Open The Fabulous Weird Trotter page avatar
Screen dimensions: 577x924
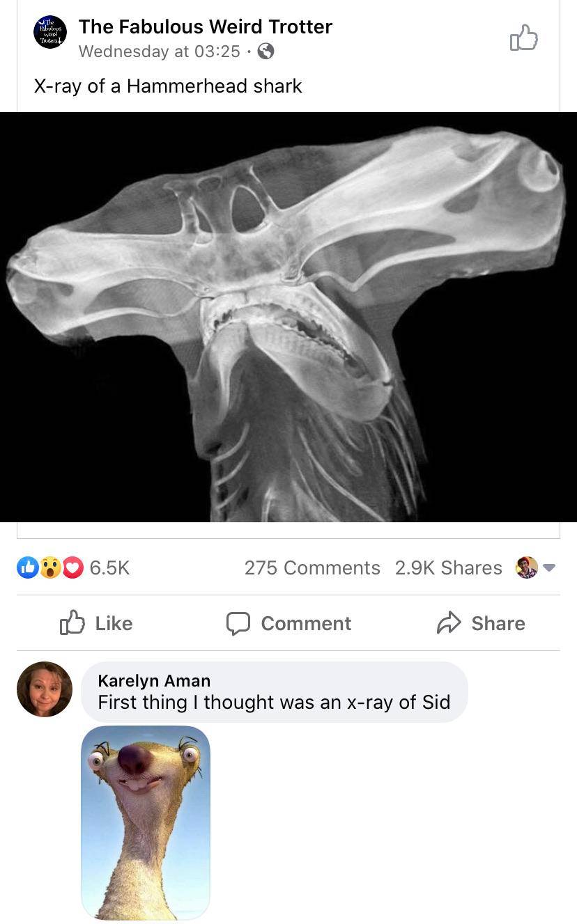coord(50,32)
